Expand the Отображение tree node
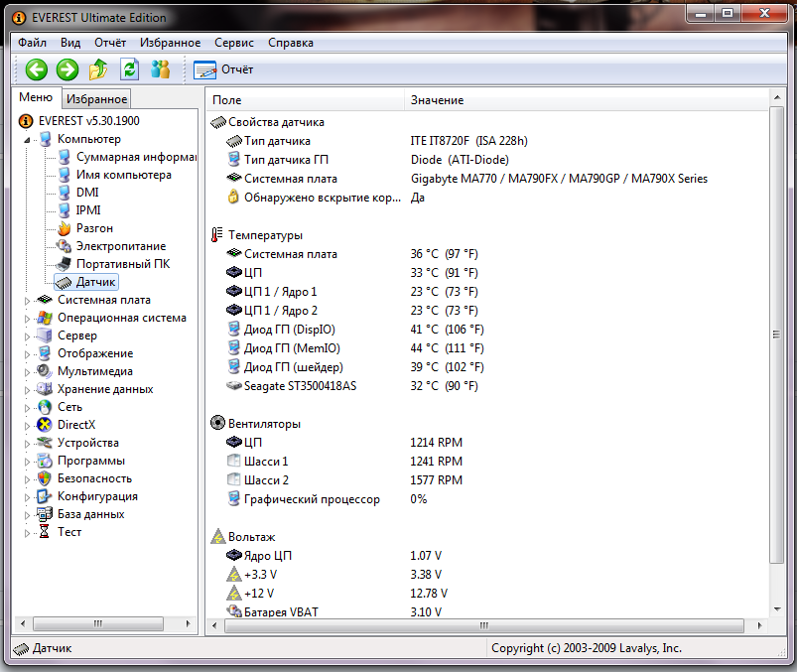The height and width of the screenshot is (672, 797). 27,354
